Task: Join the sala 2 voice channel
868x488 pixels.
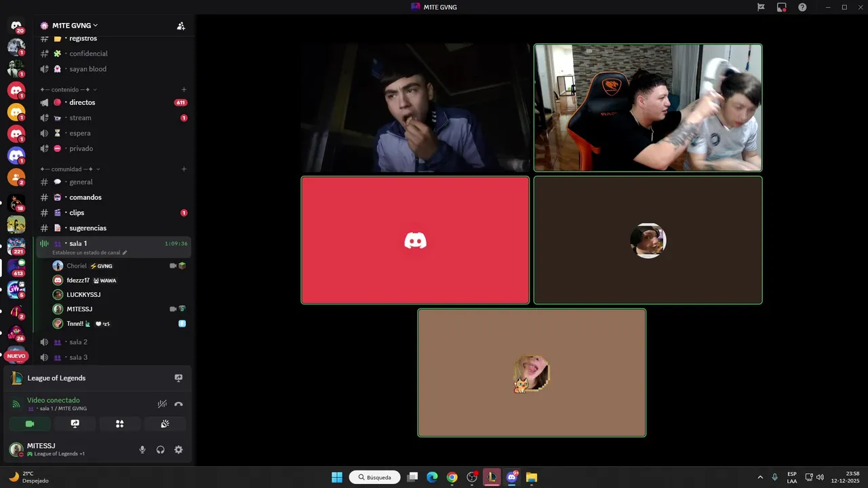Action: coord(113,342)
